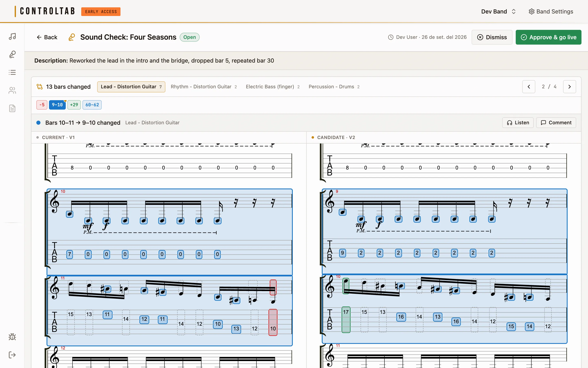The image size is (588, 368).
Task: Add a Comment on bars 9-10
Action: [x=556, y=123]
